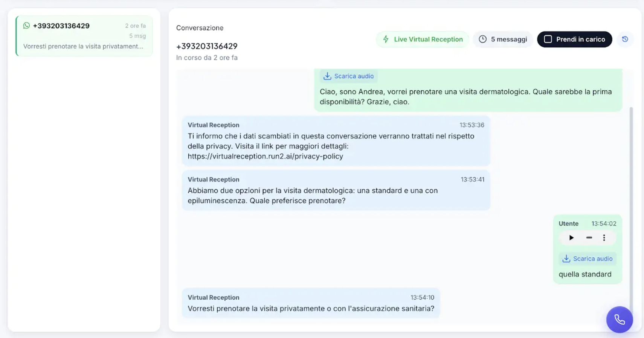This screenshot has height=338, width=644.
Task: Click the Utente sender label
Action: pyautogui.click(x=568, y=224)
